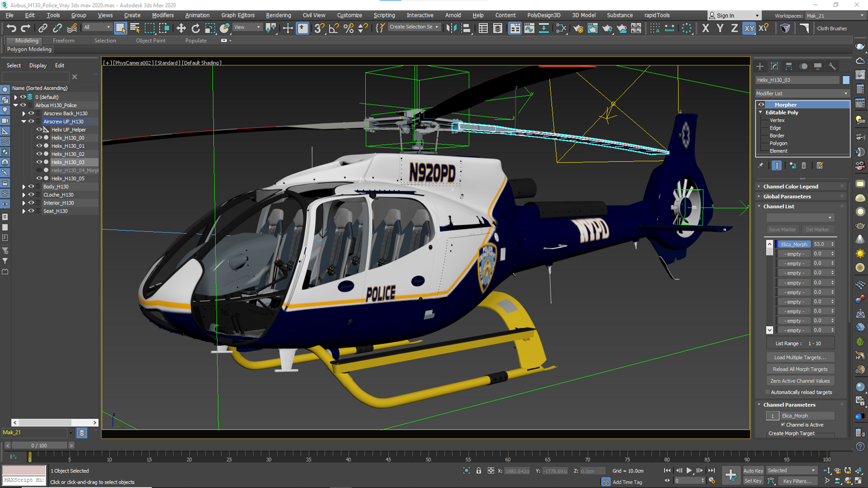The image size is (868, 488).
Task: Click the timeline frame slider 0 / 100
Action: 39,445
